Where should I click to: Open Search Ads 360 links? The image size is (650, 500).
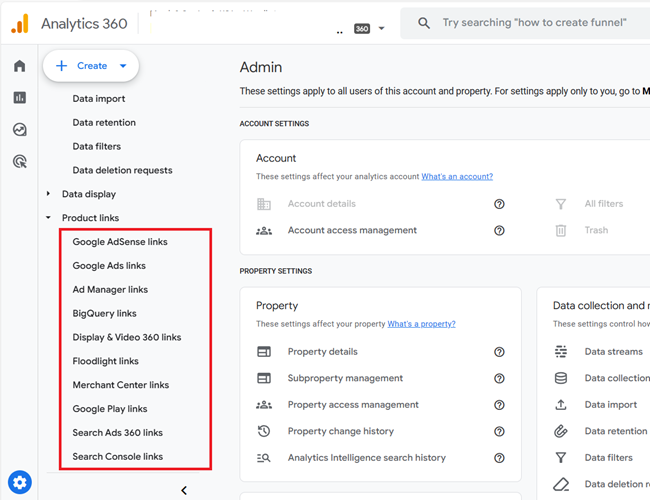click(117, 432)
